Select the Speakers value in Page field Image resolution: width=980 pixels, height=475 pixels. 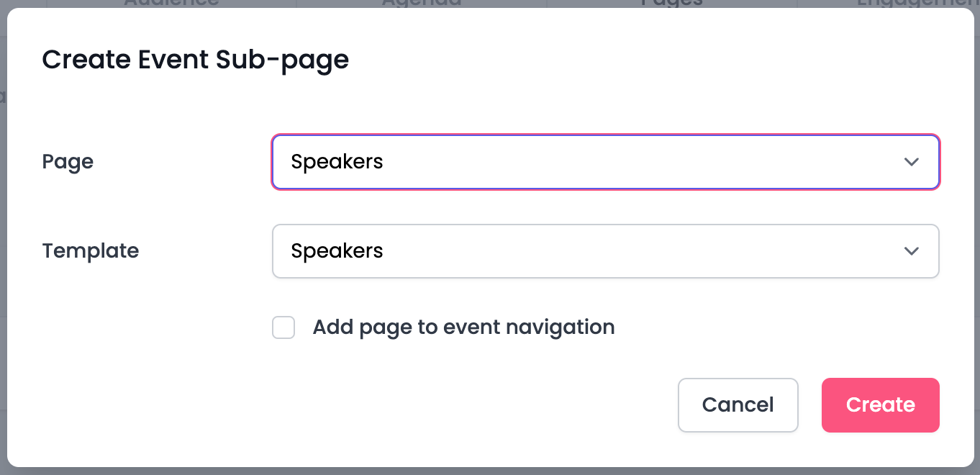coord(337,162)
